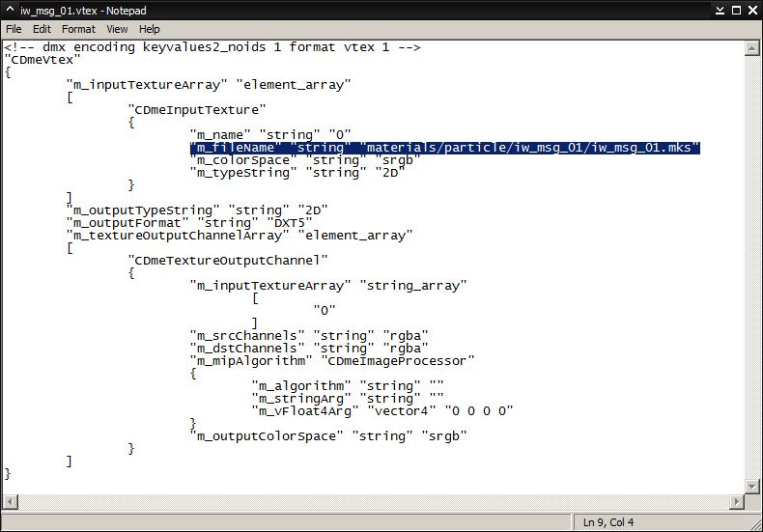
Task: Open the File menu
Action: click(14, 29)
